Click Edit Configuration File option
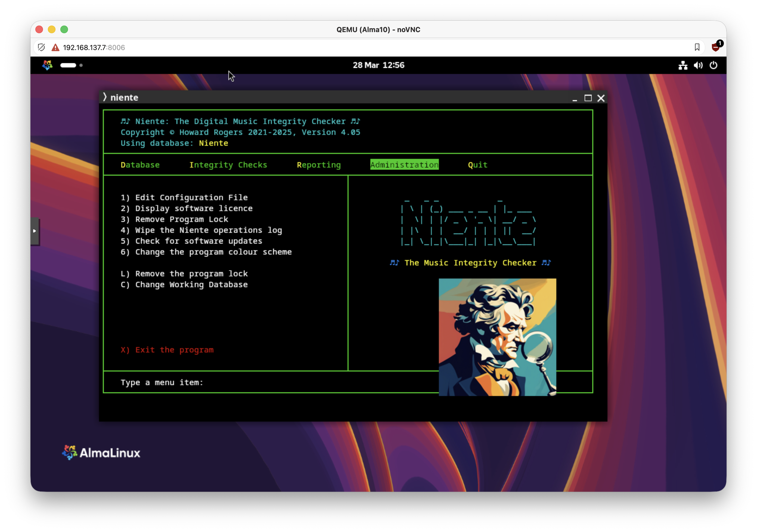 (x=191, y=197)
